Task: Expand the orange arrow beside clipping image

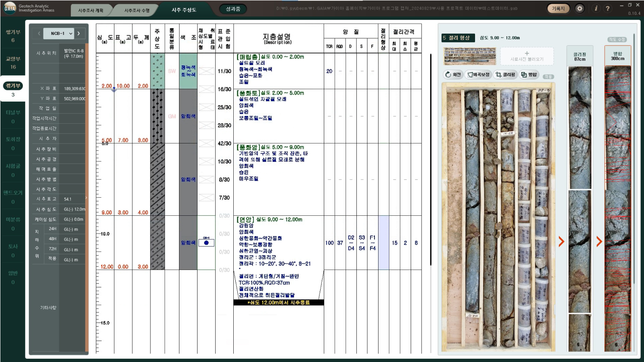Action: 561,241
